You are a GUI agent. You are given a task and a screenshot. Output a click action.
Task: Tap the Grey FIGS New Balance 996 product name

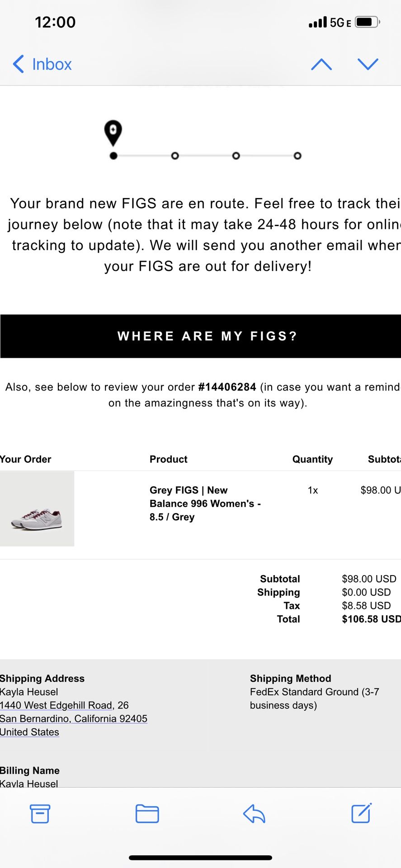[205, 503]
